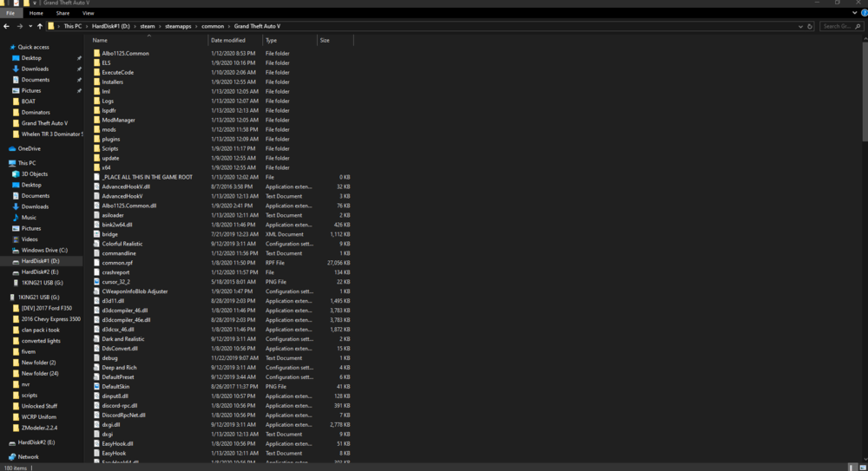Open the Help question mark icon
Image resolution: width=868 pixels, height=471 pixels.
(x=865, y=13)
